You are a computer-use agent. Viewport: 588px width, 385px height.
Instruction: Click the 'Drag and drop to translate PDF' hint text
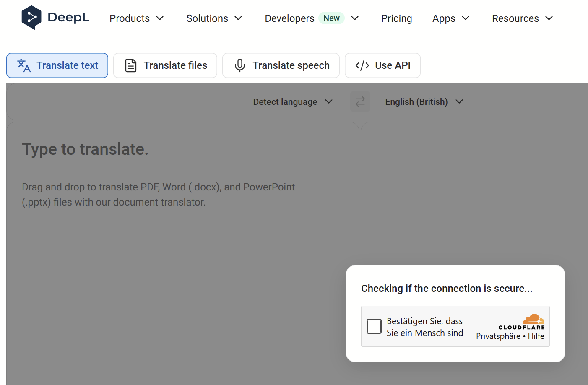click(x=159, y=195)
